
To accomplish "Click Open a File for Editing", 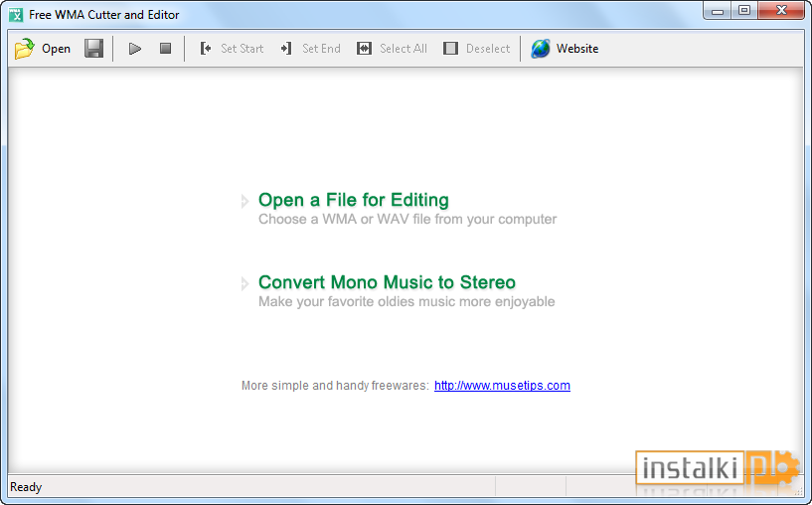I will [x=353, y=200].
